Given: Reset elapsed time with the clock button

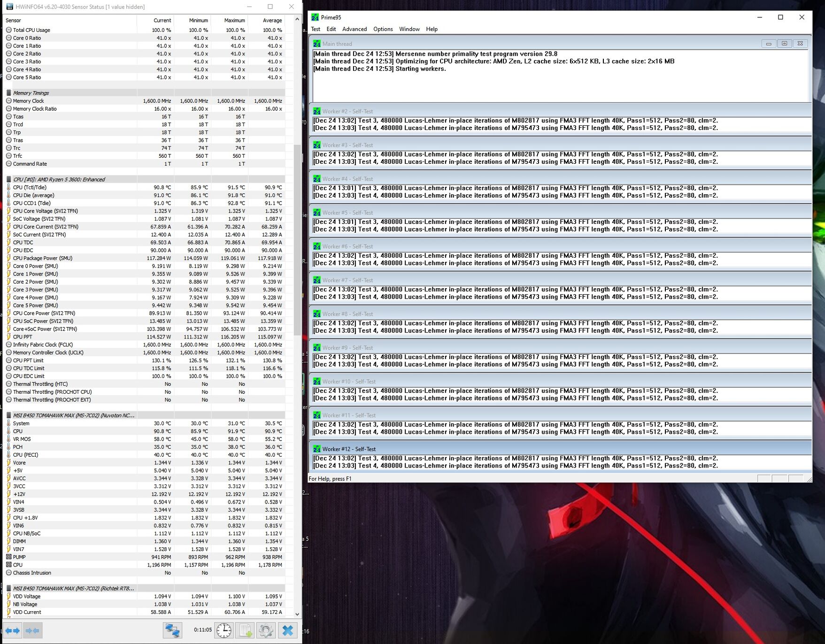Looking at the screenshot, I should (224, 630).
